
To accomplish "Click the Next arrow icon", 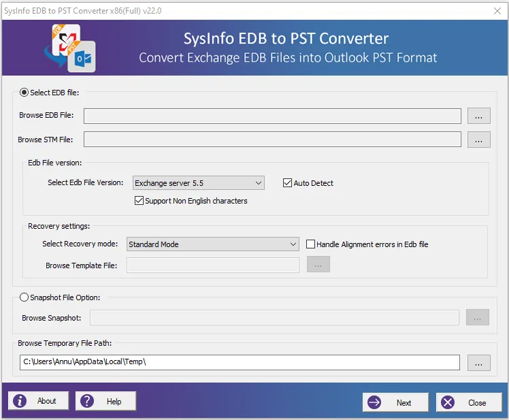I will click(374, 402).
